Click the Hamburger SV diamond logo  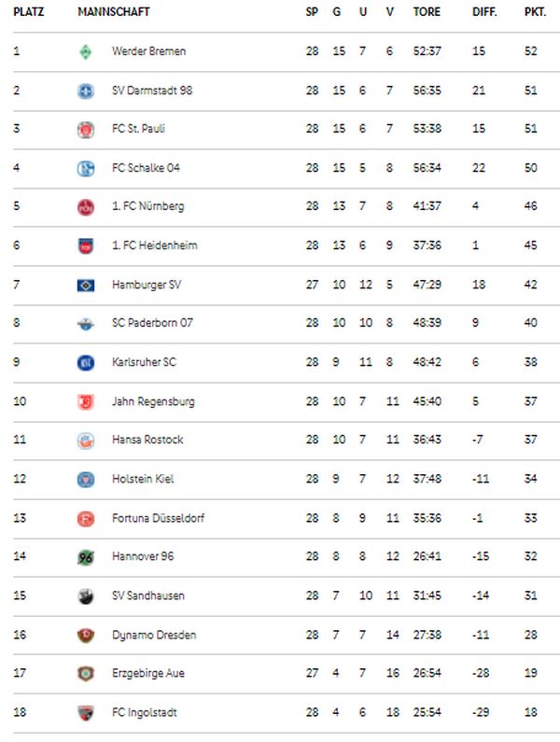[x=86, y=286]
